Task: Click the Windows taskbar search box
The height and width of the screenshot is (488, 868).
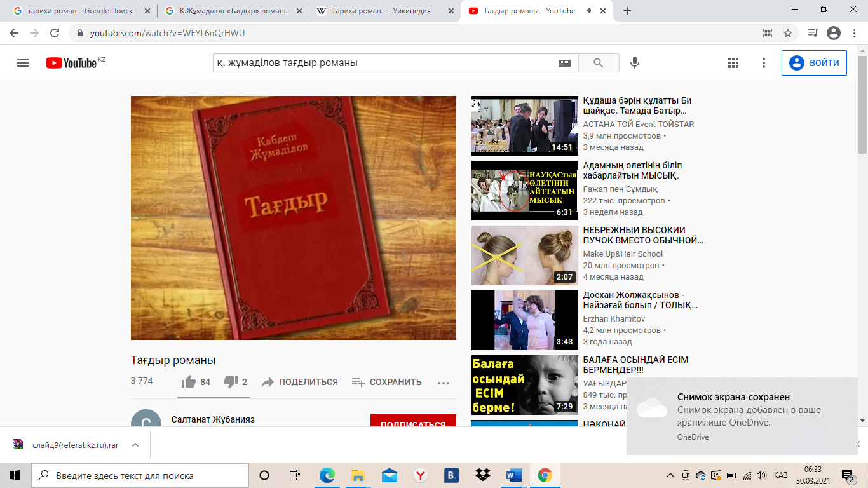Action: [x=139, y=475]
